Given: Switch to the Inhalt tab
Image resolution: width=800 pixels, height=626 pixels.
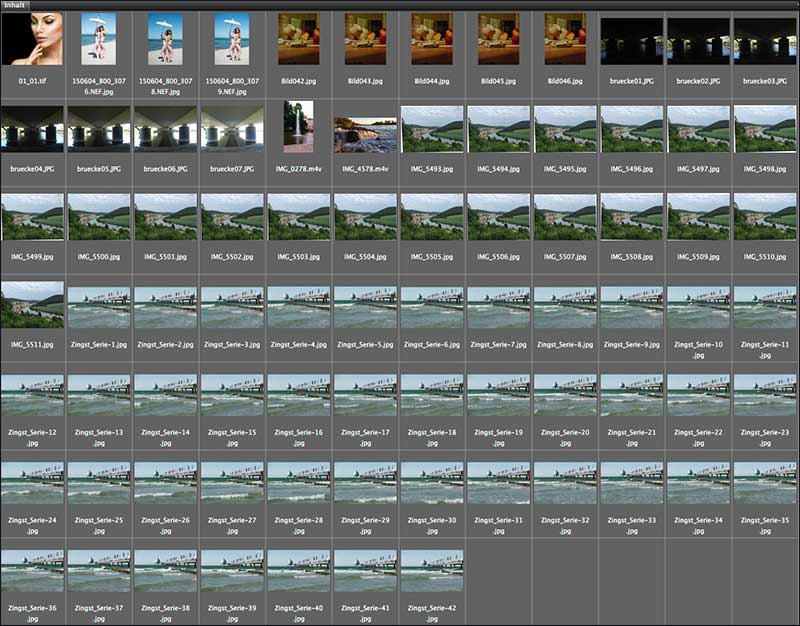Looking at the screenshot, I should [15, 5].
